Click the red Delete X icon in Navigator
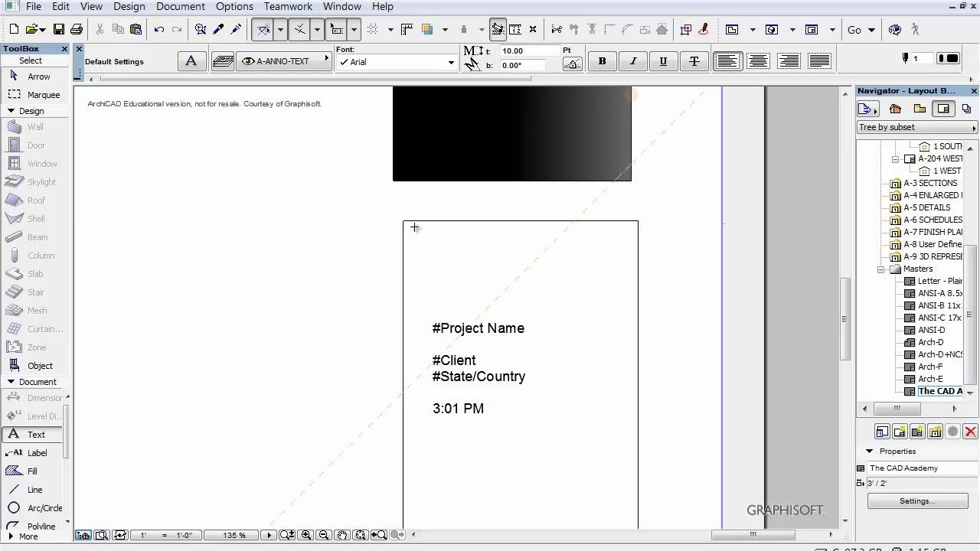This screenshot has height=551, width=980. (x=970, y=432)
